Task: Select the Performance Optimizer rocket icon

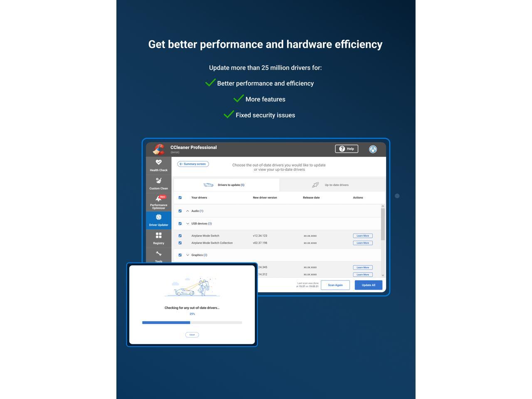Action: coord(158,199)
